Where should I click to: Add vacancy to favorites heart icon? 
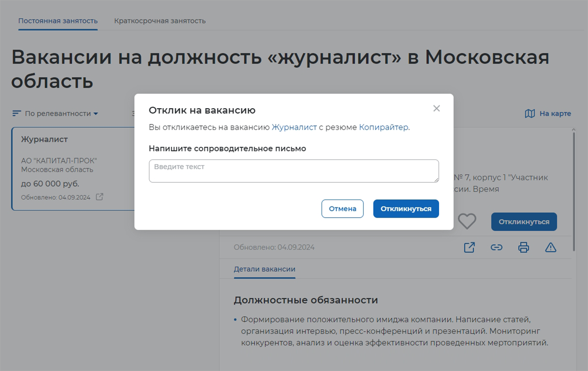click(x=467, y=221)
